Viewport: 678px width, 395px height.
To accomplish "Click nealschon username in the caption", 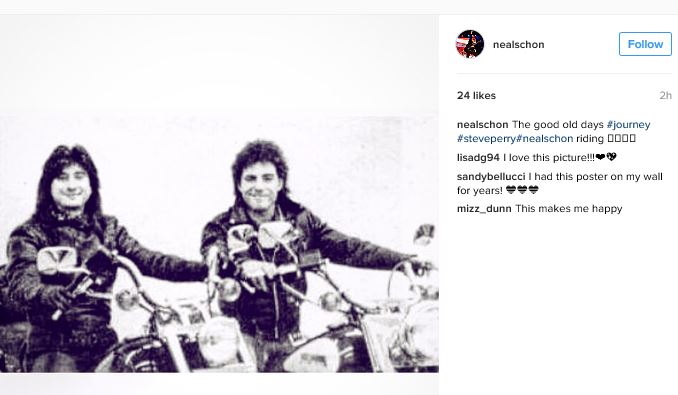I will coord(483,124).
